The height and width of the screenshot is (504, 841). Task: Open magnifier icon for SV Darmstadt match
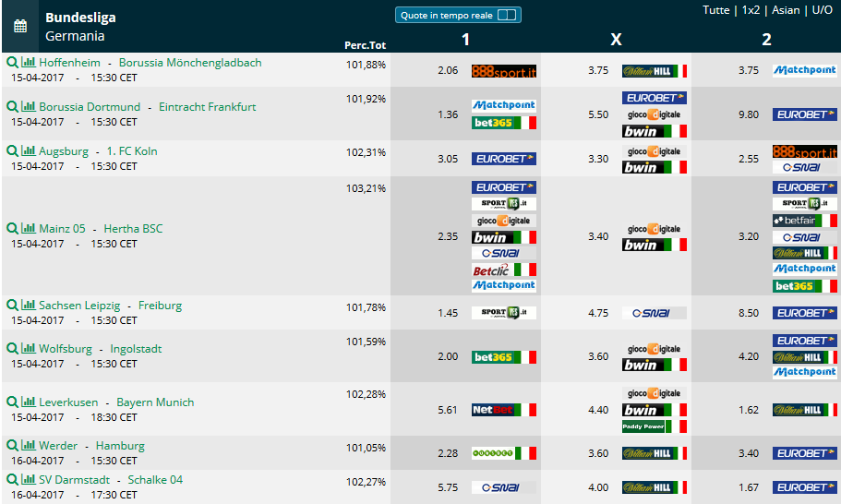pos(12,479)
